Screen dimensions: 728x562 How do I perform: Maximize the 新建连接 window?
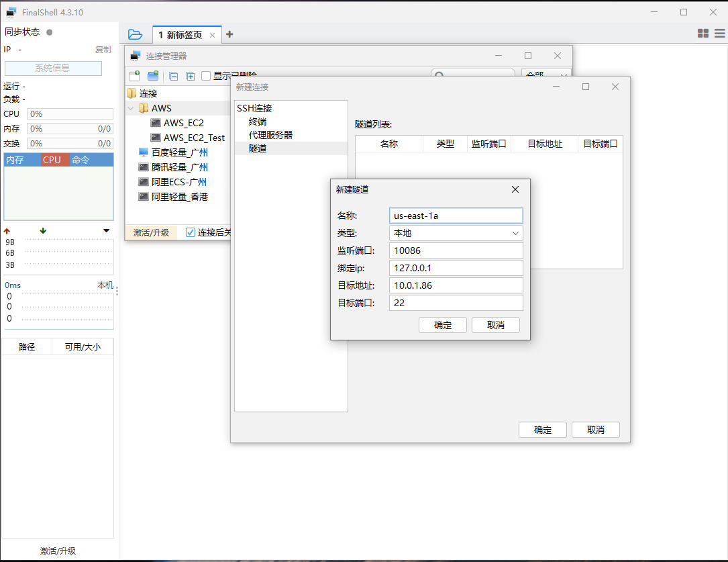pos(586,87)
